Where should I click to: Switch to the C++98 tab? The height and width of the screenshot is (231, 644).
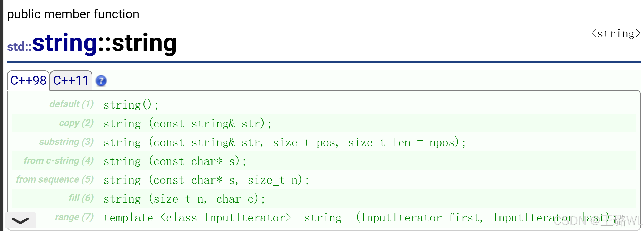point(28,80)
